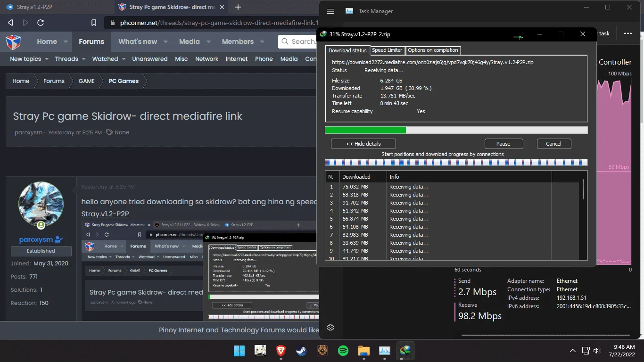Open Forums in the main navigation bar
This screenshot has height=362, width=644.
click(91, 41)
